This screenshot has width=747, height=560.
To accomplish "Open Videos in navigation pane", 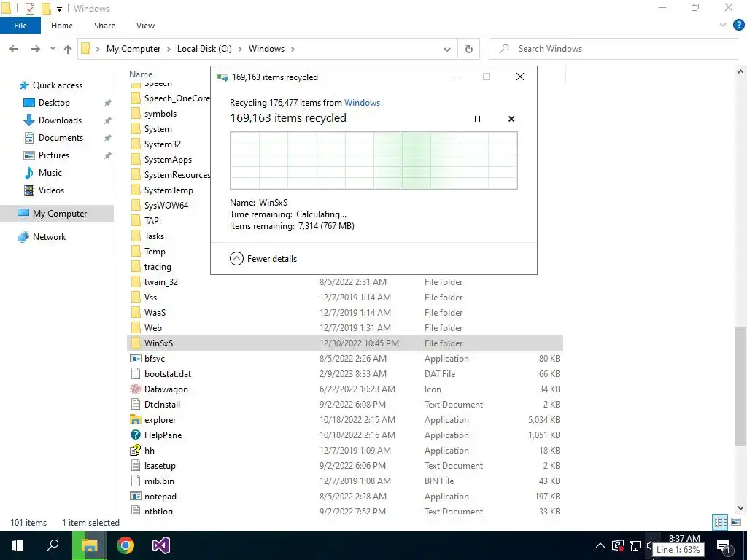I will (51, 190).
